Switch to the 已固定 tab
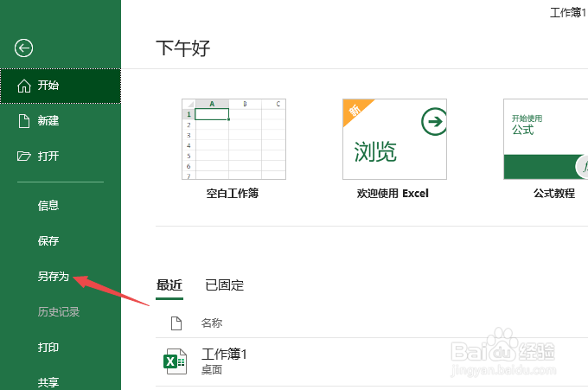588x390 pixels. (x=225, y=285)
